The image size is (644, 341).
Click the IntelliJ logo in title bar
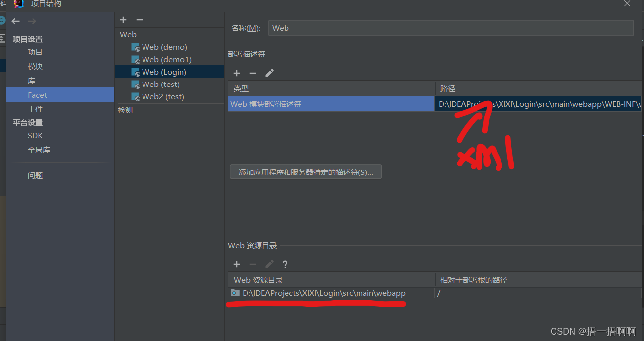click(19, 4)
